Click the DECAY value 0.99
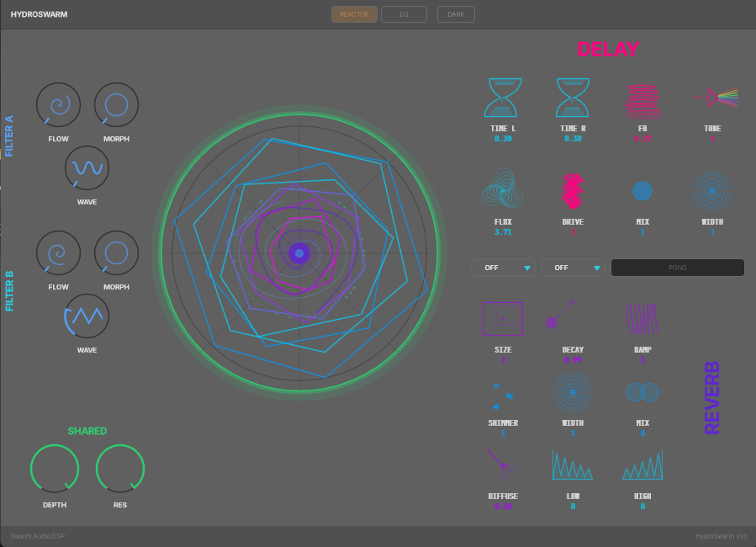756x547 pixels. click(573, 360)
